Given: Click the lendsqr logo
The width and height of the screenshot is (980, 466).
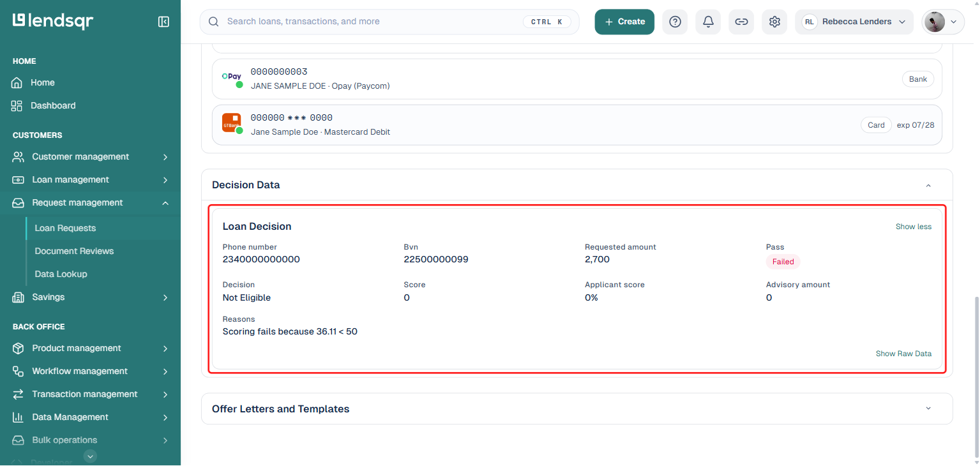Looking at the screenshot, I should click(x=53, y=21).
